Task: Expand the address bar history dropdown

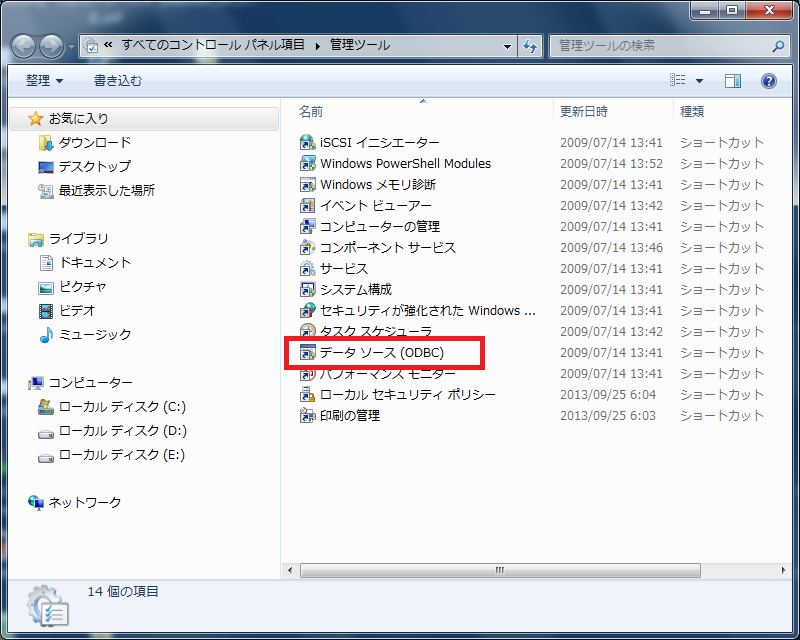Action: coord(507,46)
